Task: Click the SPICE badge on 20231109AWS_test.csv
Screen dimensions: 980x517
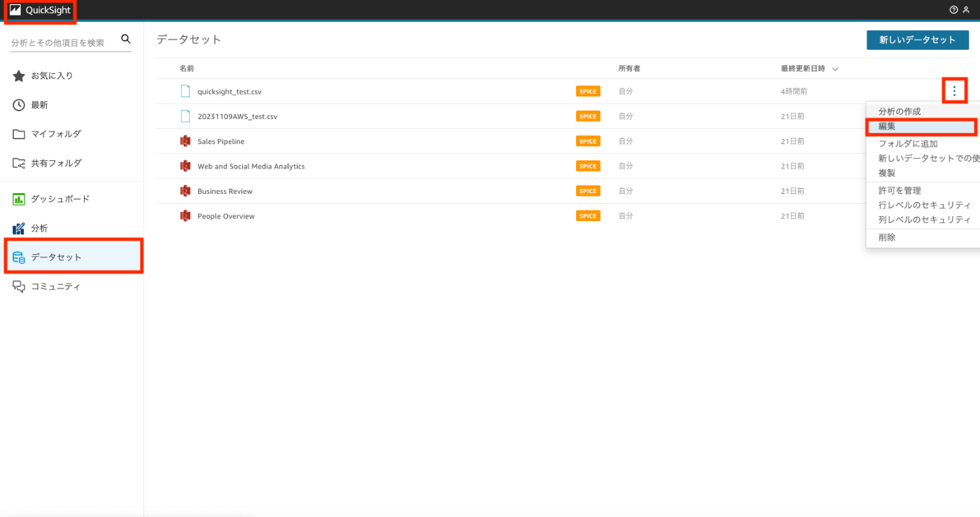Action: 588,116
